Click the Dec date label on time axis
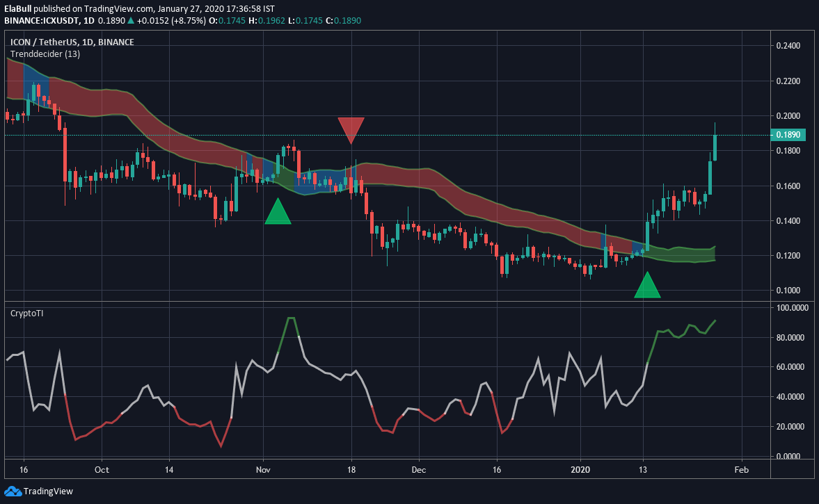The height and width of the screenshot is (504, 819). pos(418,469)
